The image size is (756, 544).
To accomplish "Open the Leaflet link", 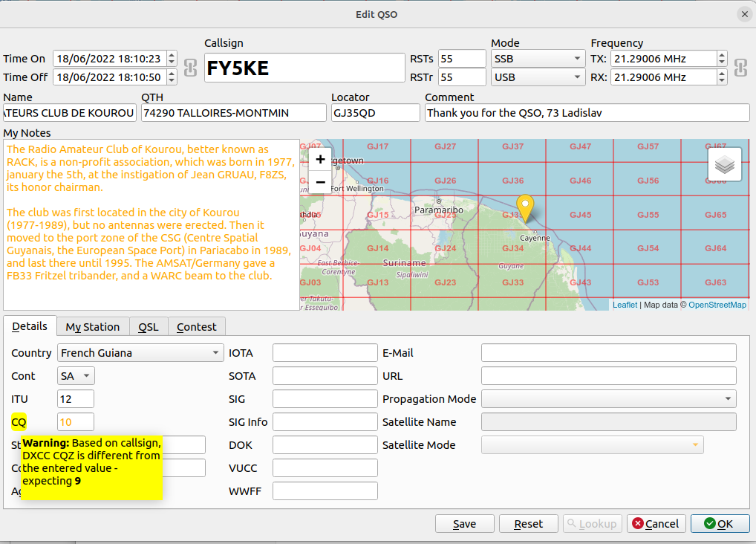I will 625,305.
